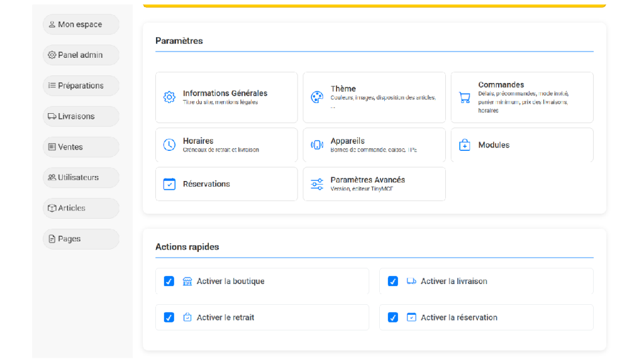
Task: Click the shopping cart icon for Commandes
Action: pyautogui.click(x=465, y=97)
